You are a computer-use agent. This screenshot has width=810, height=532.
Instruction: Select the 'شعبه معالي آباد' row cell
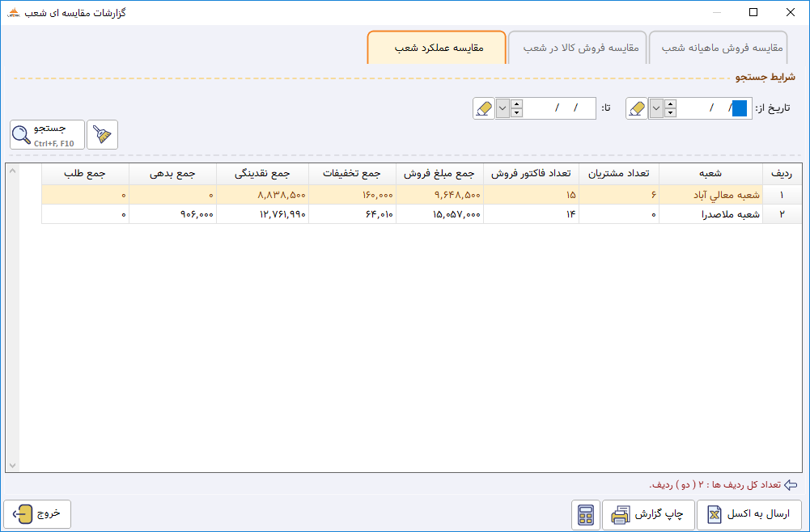click(x=710, y=195)
